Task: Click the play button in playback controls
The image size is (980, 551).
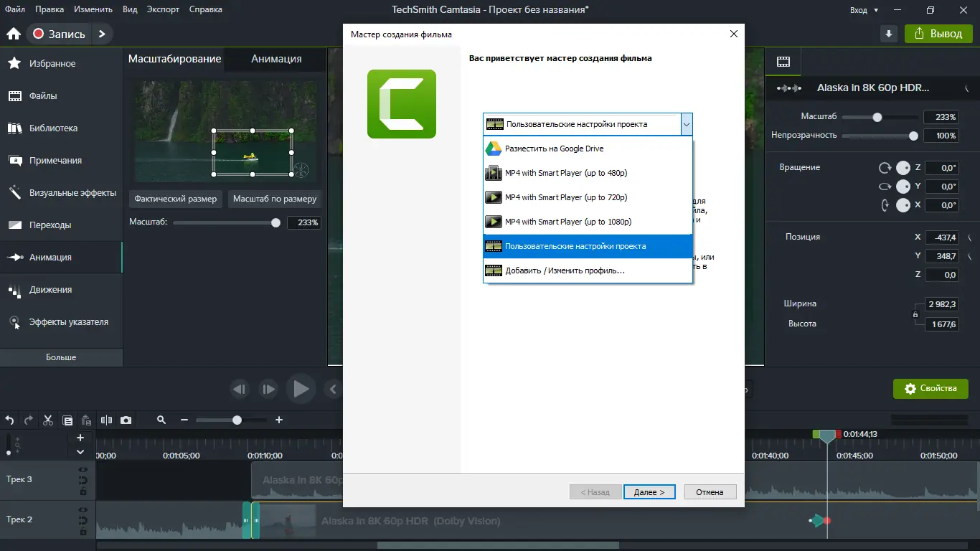Action: pos(301,389)
